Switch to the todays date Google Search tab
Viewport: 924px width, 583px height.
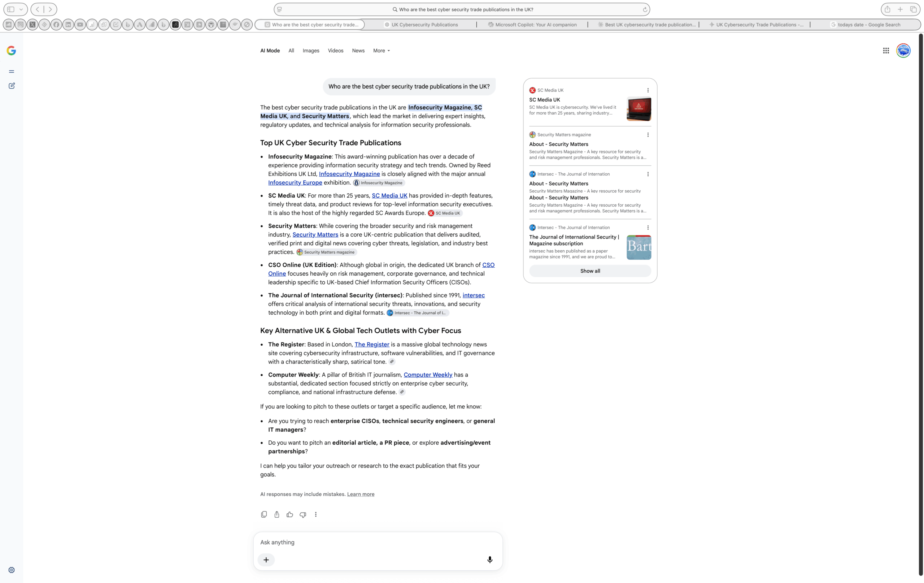865,25
